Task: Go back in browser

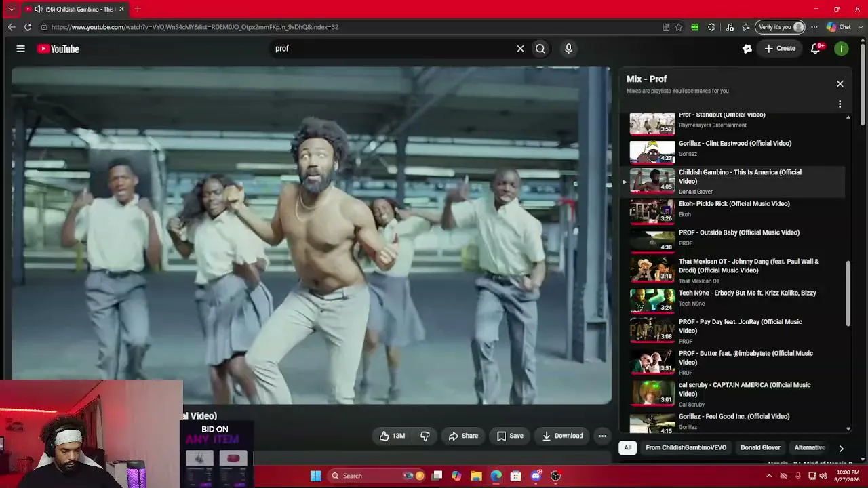Action: coord(12,27)
